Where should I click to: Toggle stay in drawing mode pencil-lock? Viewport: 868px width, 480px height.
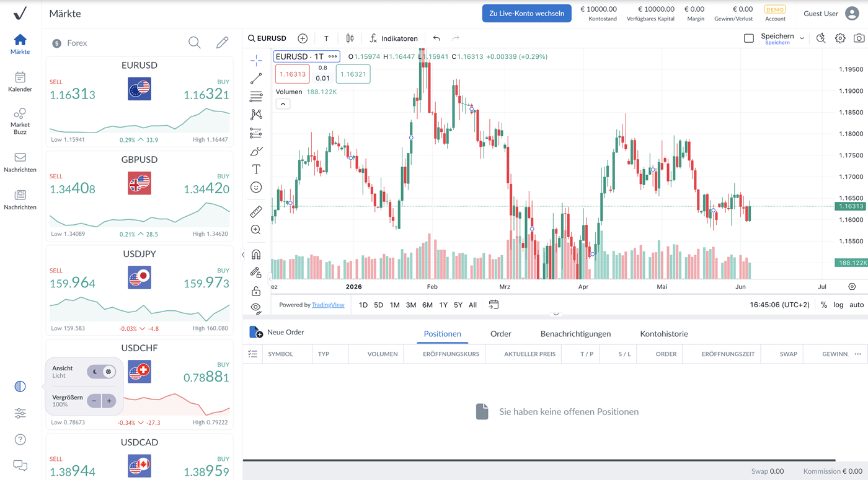point(256,273)
